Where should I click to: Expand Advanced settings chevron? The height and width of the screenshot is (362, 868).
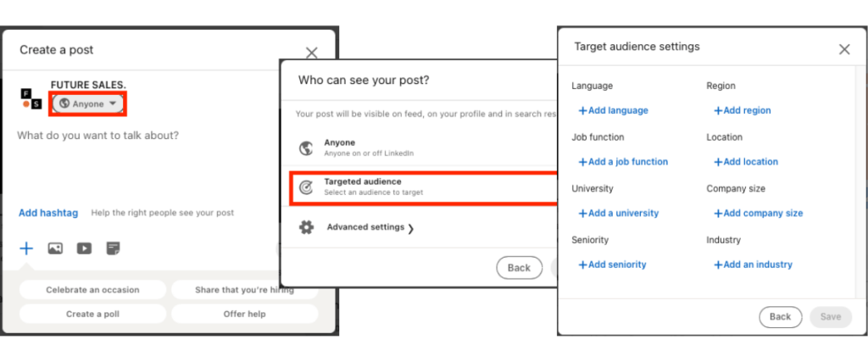[x=410, y=228]
